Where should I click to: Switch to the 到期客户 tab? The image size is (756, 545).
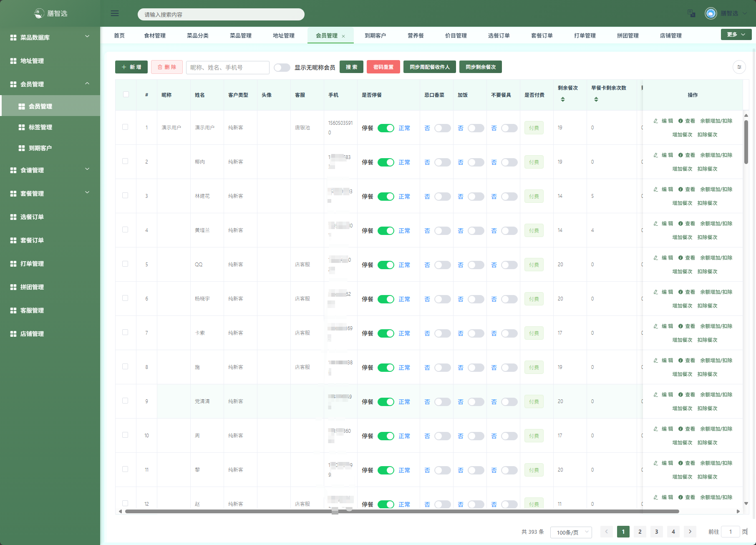[375, 35]
